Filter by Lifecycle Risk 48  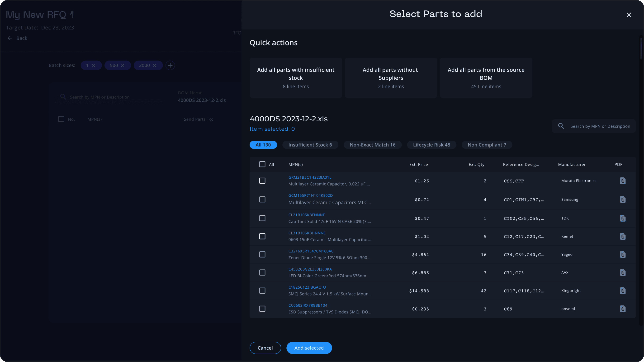click(431, 145)
